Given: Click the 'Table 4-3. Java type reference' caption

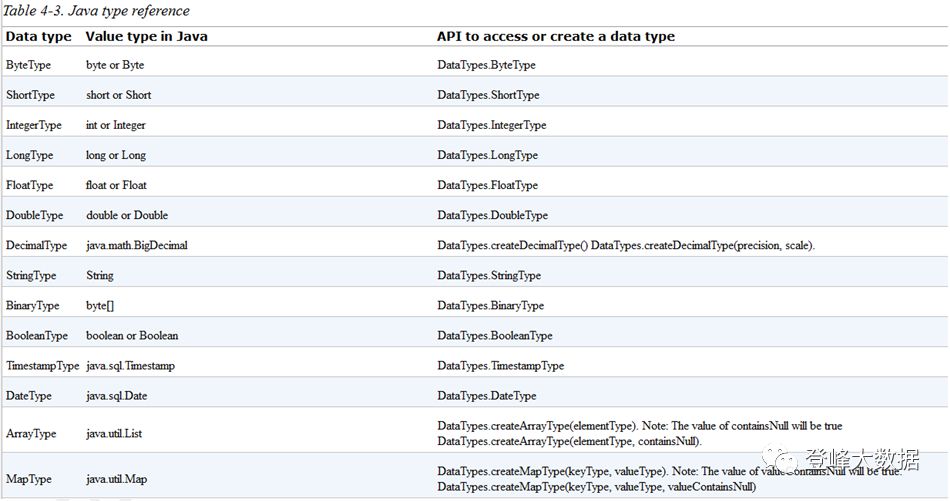Looking at the screenshot, I should pos(96,11).
